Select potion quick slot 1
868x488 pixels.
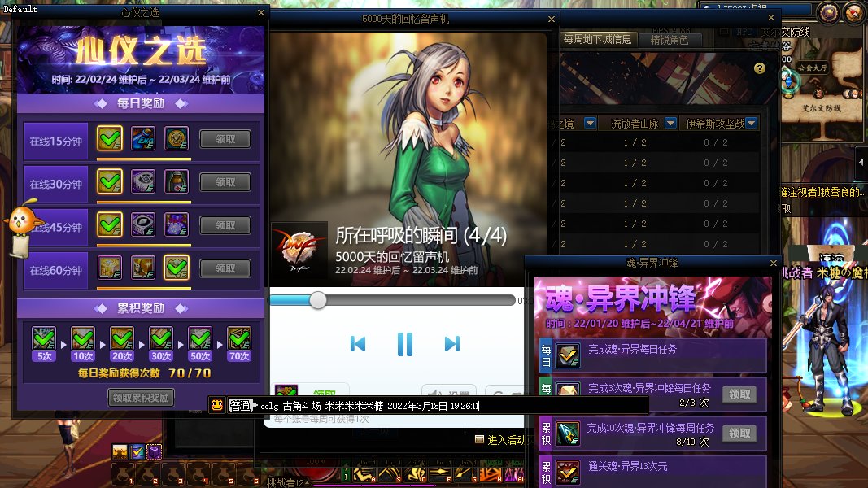tap(123, 475)
